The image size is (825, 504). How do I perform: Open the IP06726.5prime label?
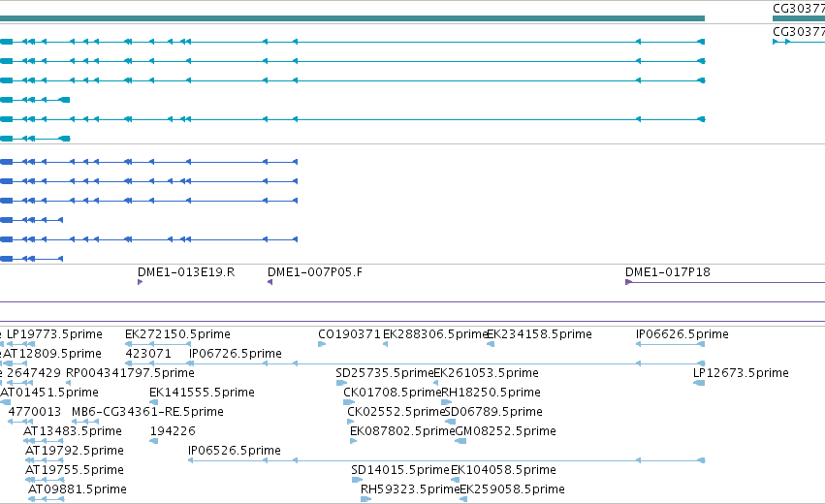coord(236,354)
